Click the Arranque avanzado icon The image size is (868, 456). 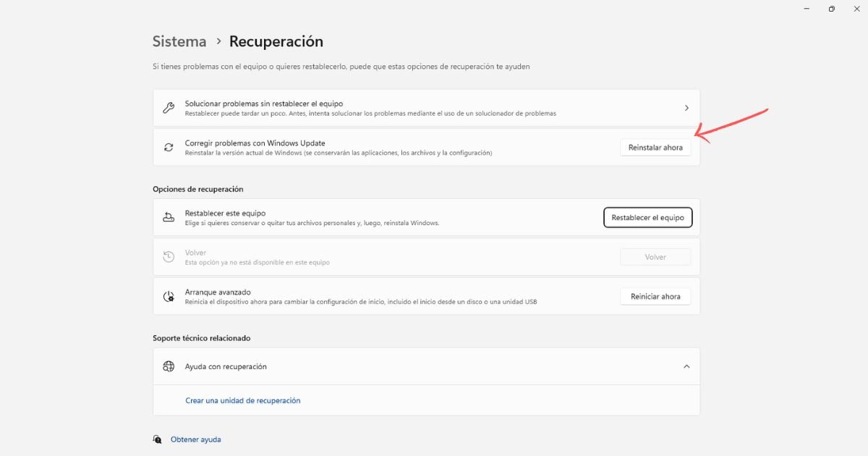click(x=169, y=296)
